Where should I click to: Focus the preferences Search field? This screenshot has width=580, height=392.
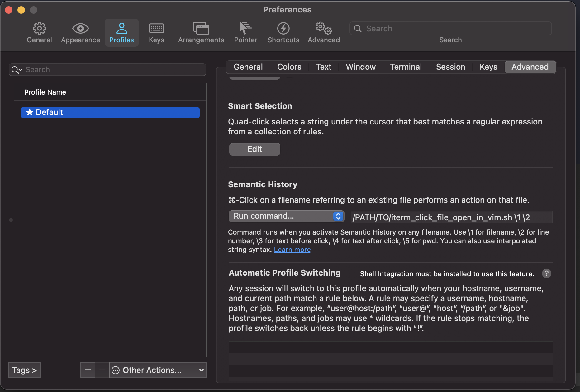pos(450,28)
